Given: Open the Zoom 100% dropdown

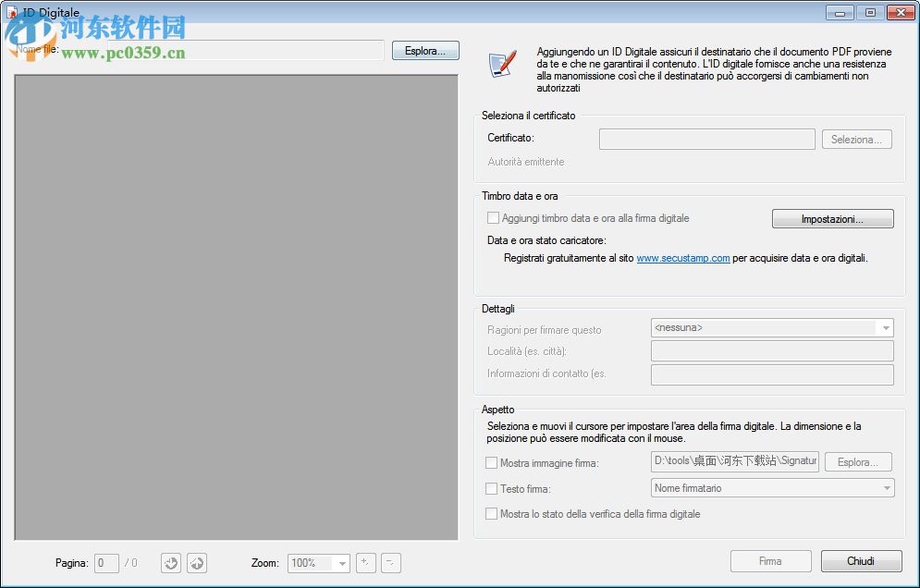Looking at the screenshot, I should click(x=319, y=563).
